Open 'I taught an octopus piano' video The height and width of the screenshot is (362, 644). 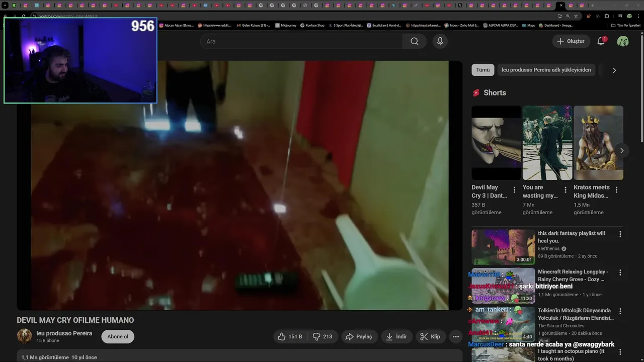(x=572, y=355)
